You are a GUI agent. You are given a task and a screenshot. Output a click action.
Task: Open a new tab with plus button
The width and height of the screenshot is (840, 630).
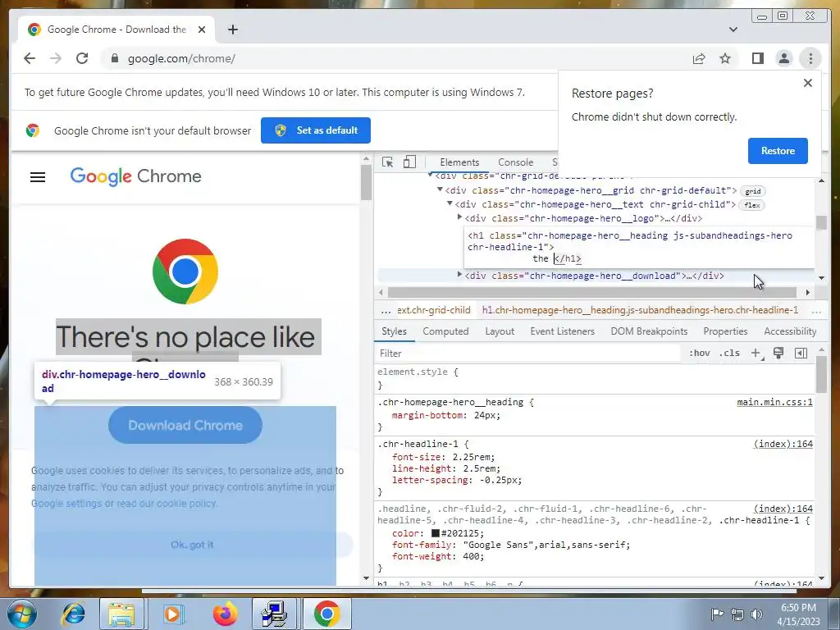tap(232, 30)
